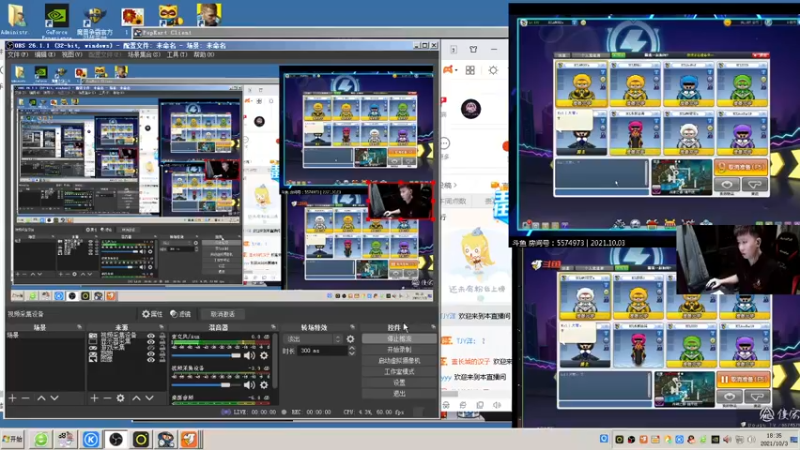
Task: Click green browser icon in taskbar
Action: point(41,439)
